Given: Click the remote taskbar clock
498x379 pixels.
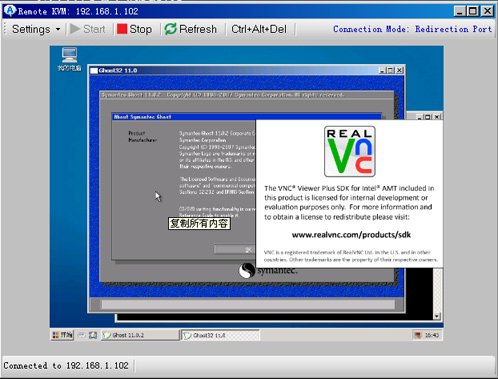Looking at the screenshot, I should coord(432,335).
